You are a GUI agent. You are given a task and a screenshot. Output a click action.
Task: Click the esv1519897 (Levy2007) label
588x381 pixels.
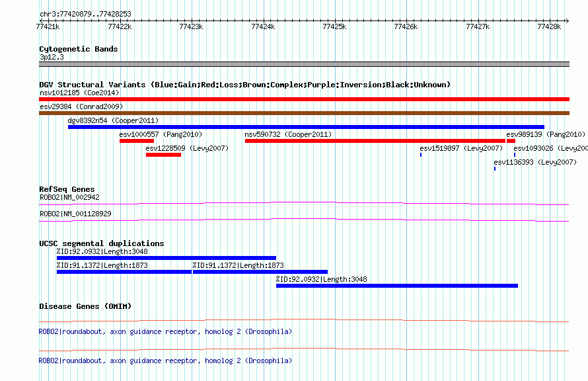click(461, 148)
